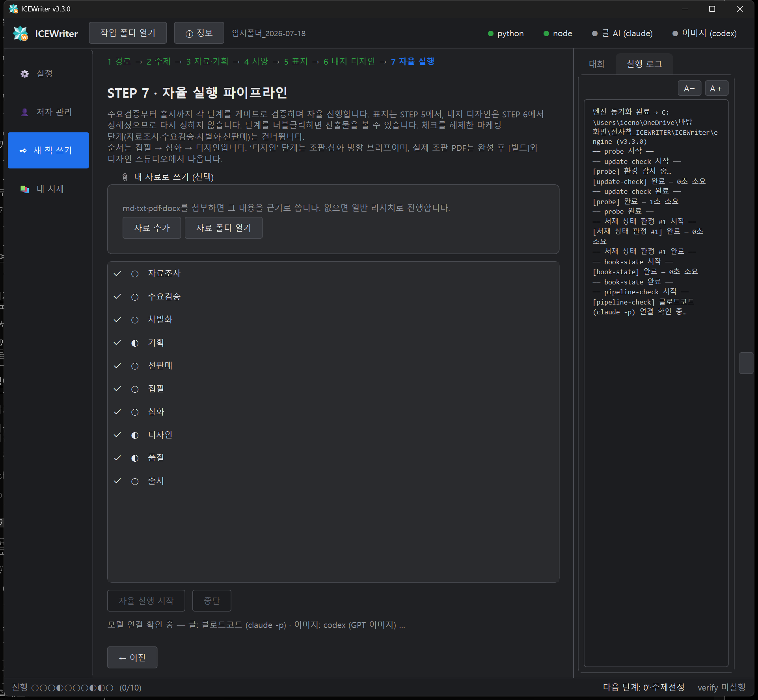Viewport: 758px width, 700px height.
Task: Toggle the 삽화 stage checkmark
Action: click(117, 412)
